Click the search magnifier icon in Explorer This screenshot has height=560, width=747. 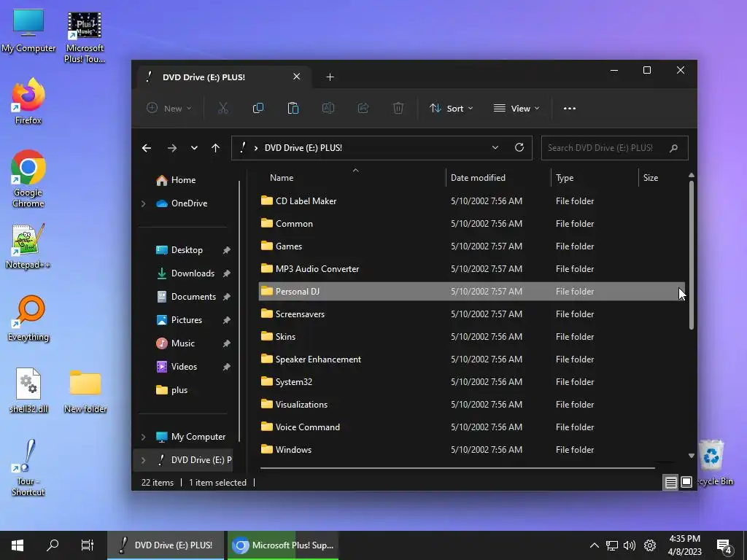click(673, 148)
